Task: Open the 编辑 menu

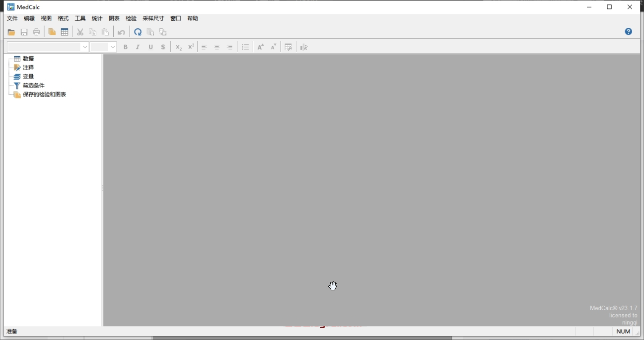Action: (29, 18)
